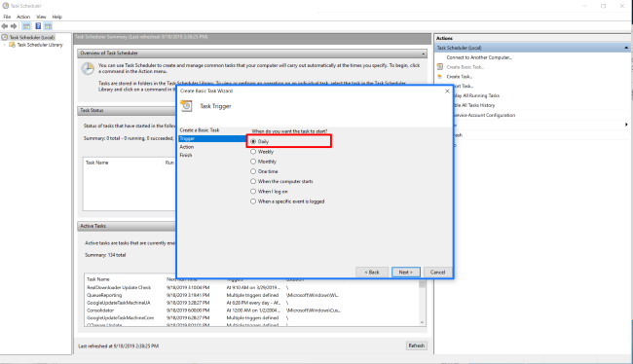
Task: Expand the View submenu arrow in Actions
Action: point(626,125)
